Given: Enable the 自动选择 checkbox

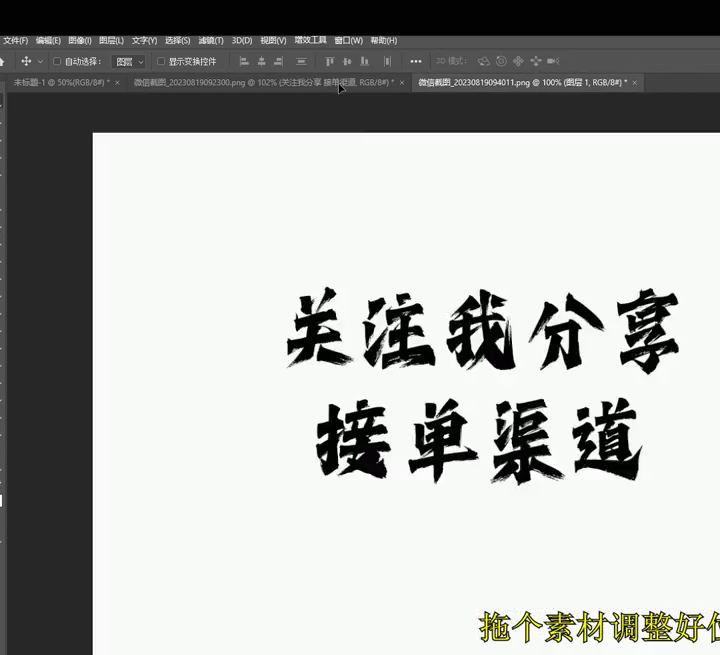Looking at the screenshot, I should (57, 61).
